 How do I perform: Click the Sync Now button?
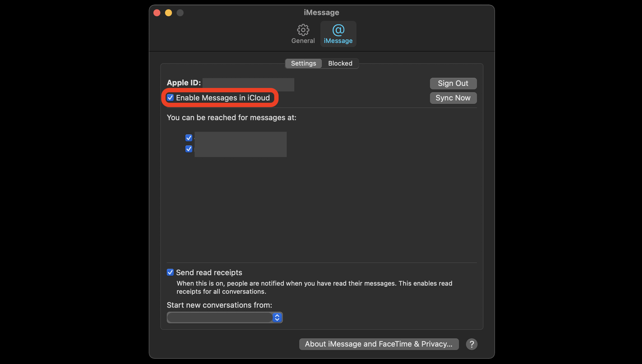pyautogui.click(x=453, y=98)
